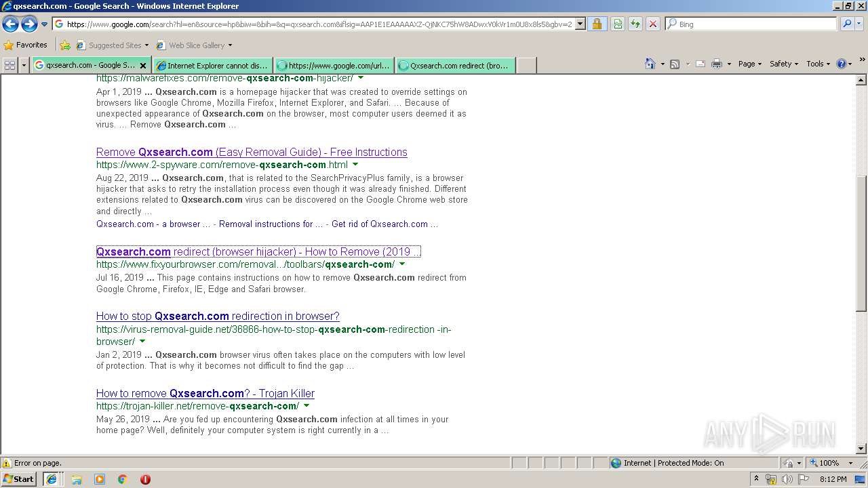
Task: Open the Favorites star button
Action: (x=26, y=45)
